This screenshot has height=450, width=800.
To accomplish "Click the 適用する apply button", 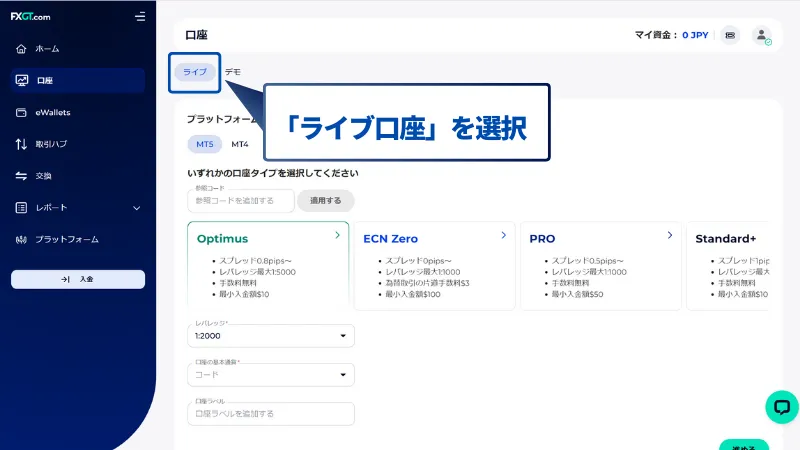I will click(326, 201).
